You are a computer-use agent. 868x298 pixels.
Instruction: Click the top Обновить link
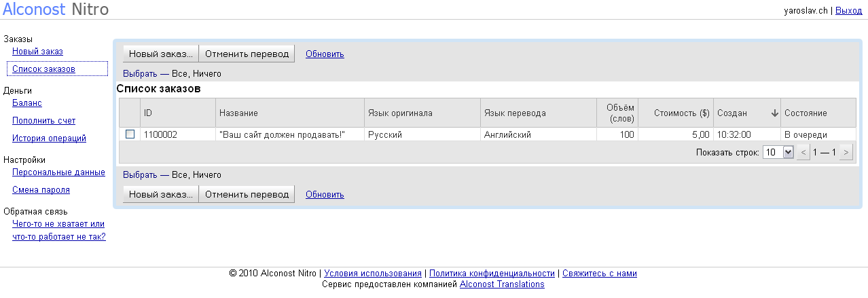(325, 54)
